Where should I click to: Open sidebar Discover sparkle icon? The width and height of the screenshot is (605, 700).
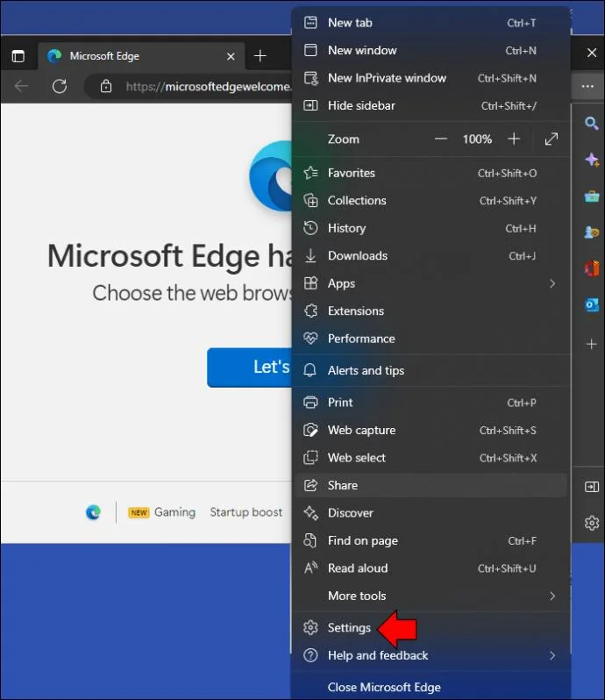(x=592, y=160)
